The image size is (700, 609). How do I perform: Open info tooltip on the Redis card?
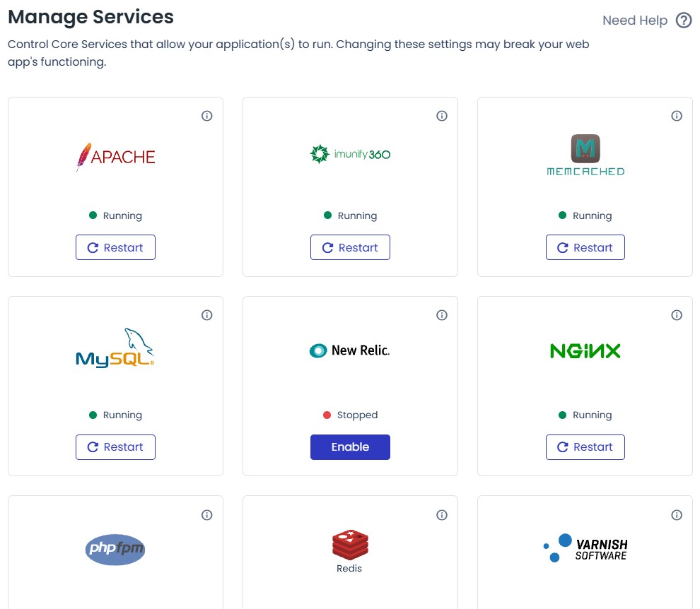(x=441, y=514)
